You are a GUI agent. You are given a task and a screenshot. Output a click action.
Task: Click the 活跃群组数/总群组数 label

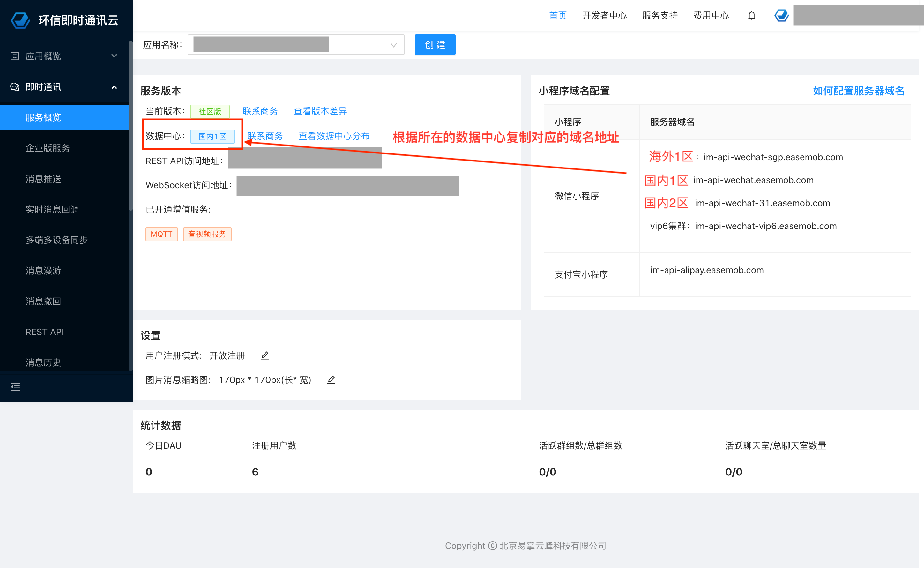pyautogui.click(x=581, y=445)
